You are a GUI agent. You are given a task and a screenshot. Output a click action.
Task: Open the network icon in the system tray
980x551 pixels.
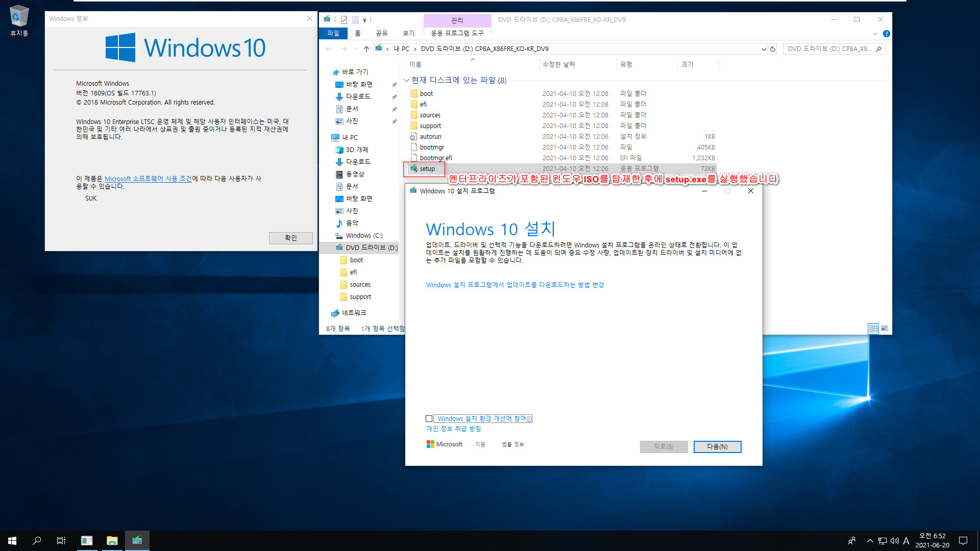click(883, 541)
